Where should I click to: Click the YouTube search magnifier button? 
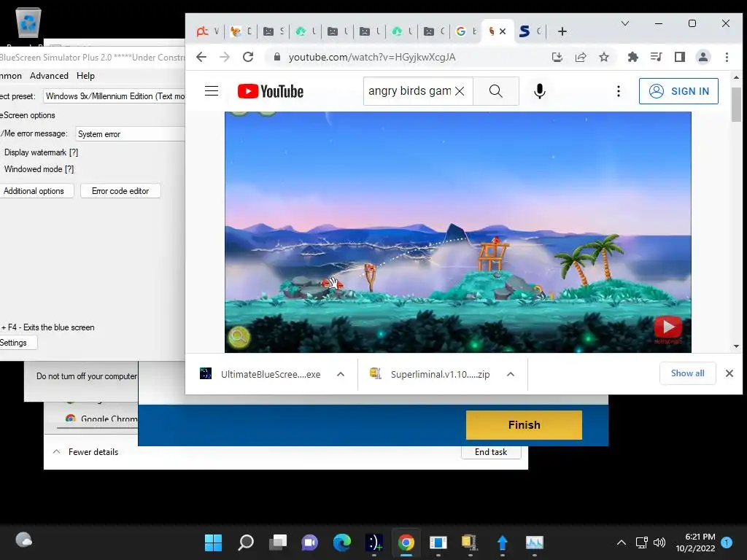[496, 91]
